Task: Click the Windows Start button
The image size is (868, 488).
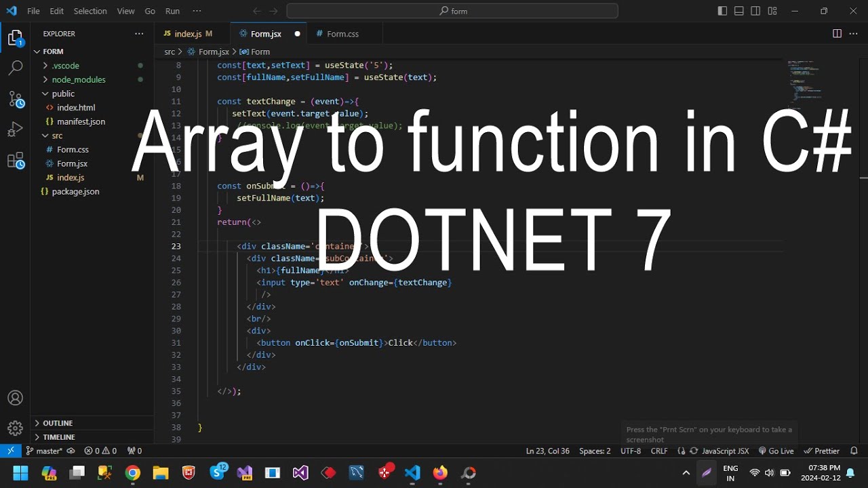Action: (x=20, y=472)
